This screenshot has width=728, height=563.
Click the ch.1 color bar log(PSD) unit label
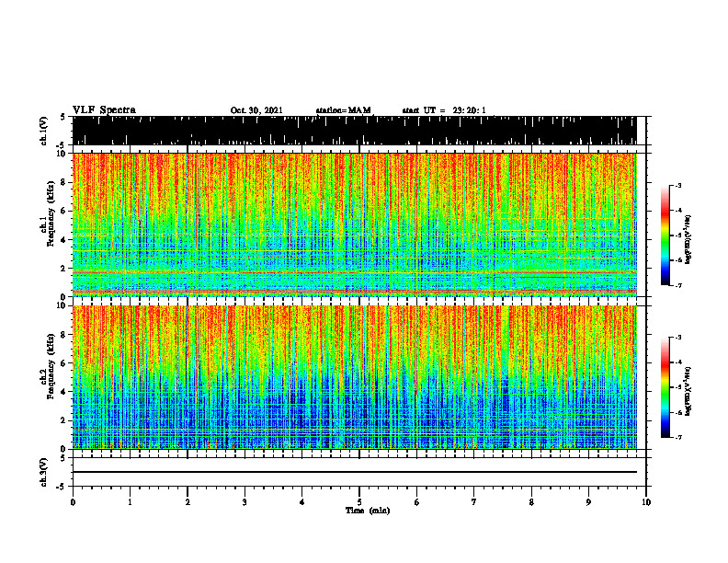click(688, 239)
